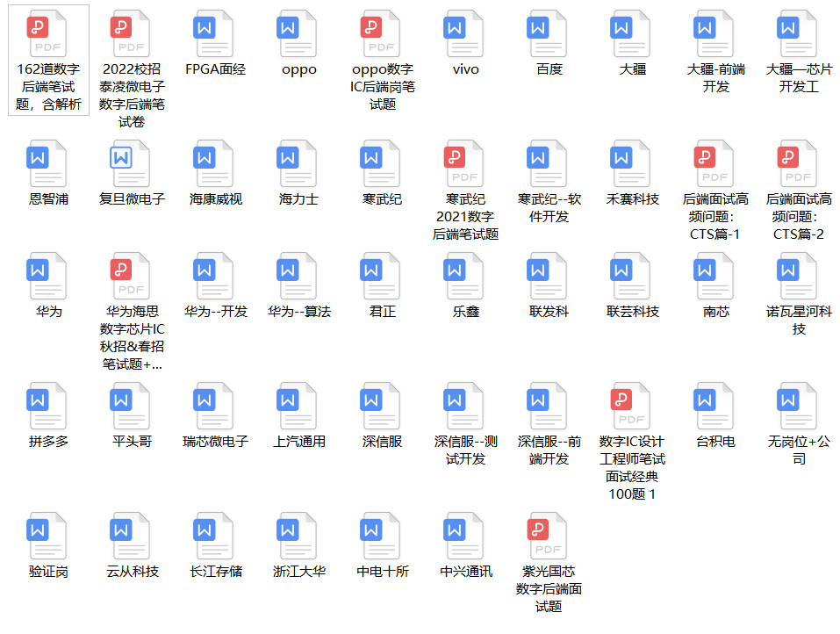Click the 大疆 Word file icon

tap(630, 33)
